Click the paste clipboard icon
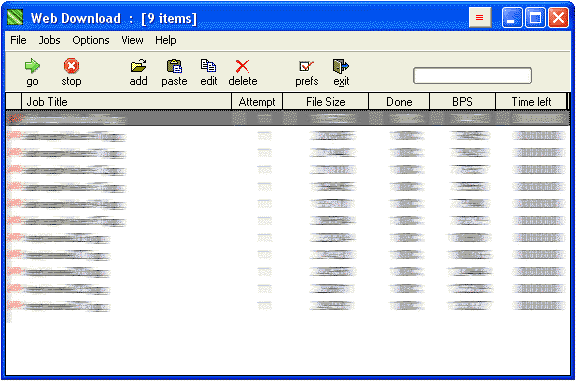The height and width of the screenshot is (381, 576). tap(174, 66)
